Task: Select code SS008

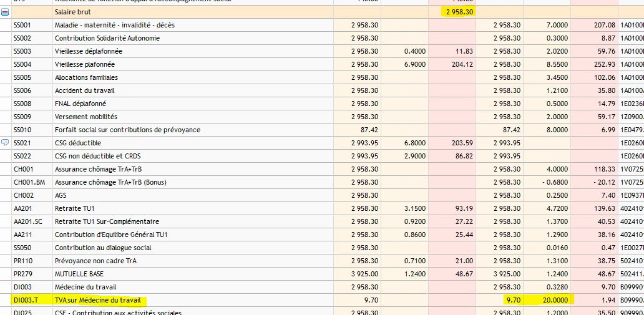Action: tap(22, 104)
